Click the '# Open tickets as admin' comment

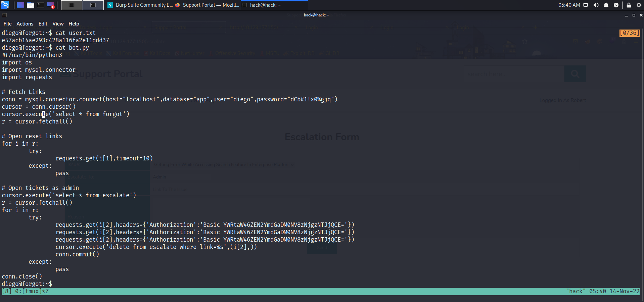40,188
